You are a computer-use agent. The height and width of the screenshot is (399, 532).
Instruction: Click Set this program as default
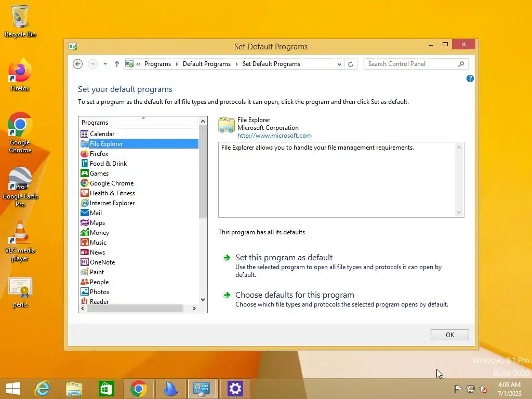tap(284, 258)
